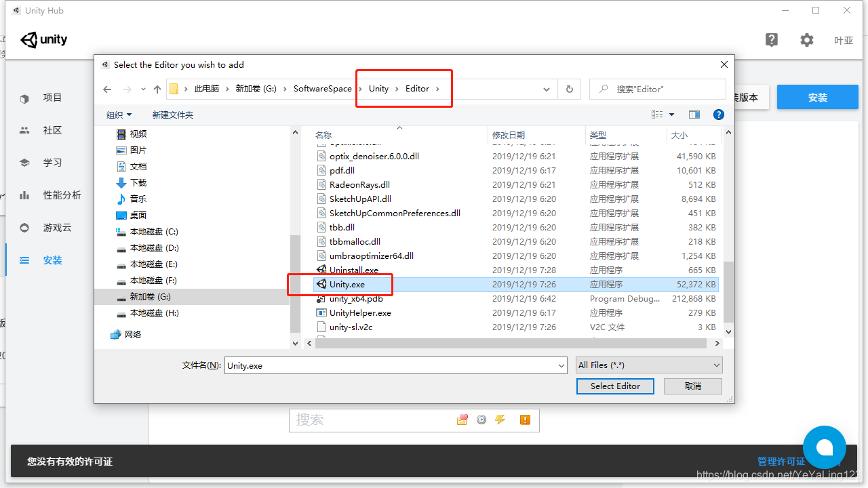Go up one folder level
This screenshot has width=868, height=488.
(x=157, y=89)
